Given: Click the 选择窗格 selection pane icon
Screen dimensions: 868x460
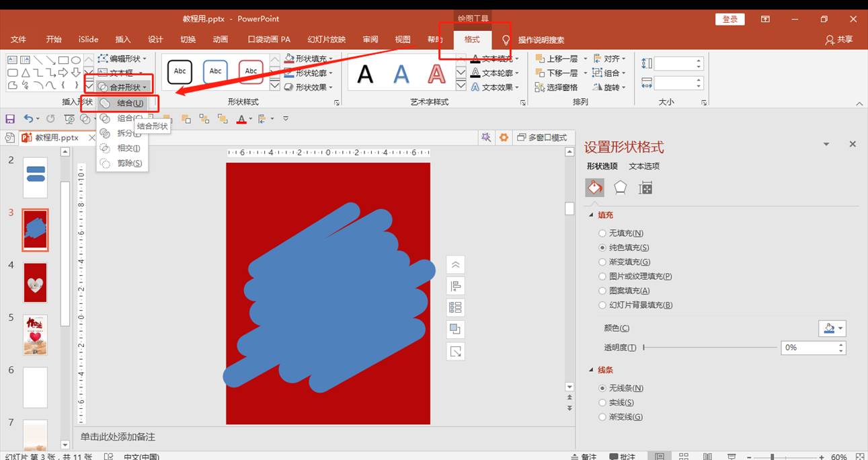Looking at the screenshot, I should click(556, 87).
